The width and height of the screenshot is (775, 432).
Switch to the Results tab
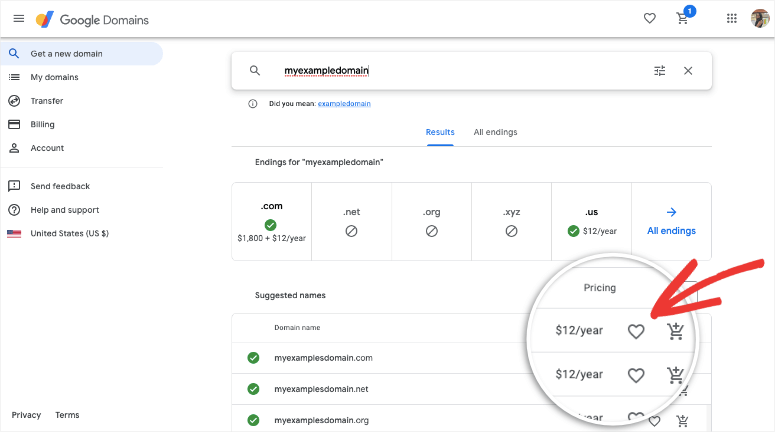point(440,132)
